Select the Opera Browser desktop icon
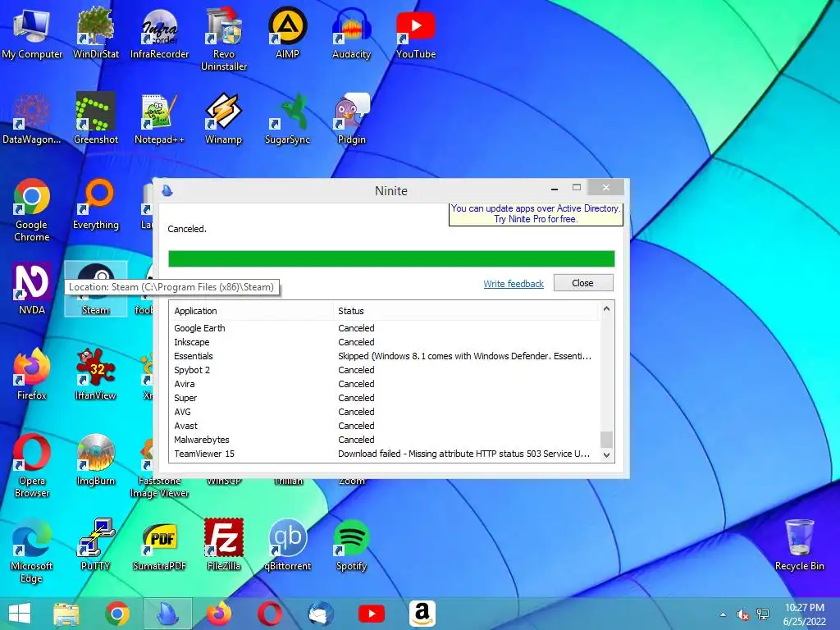The height and width of the screenshot is (630, 840). [x=32, y=466]
